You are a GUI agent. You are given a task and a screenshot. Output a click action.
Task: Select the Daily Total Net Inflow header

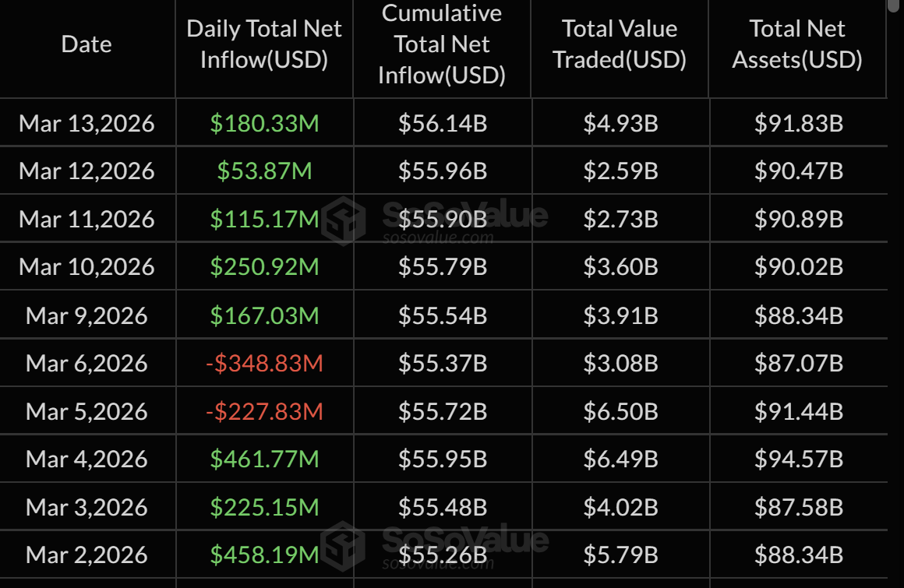tap(264, 44)
